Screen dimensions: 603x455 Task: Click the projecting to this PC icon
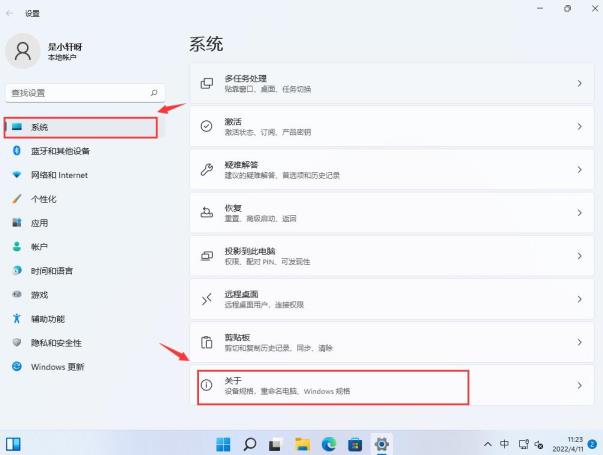click(207, 256)
